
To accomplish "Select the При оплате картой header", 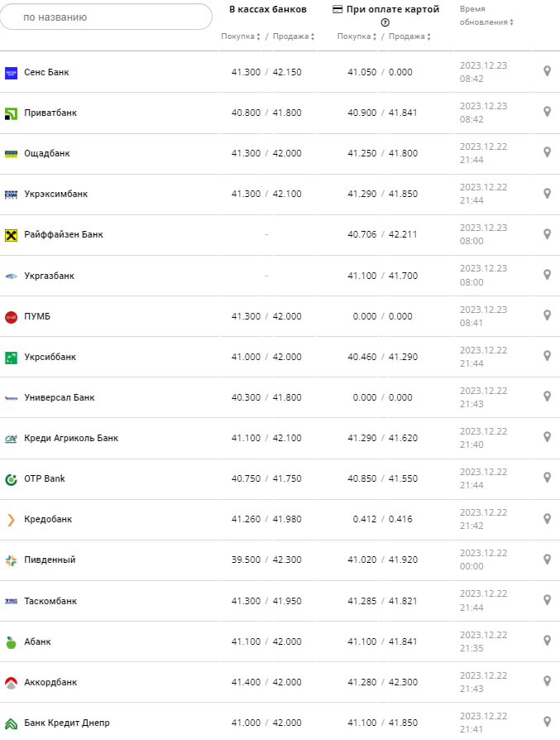I will (x=393, y=10).
